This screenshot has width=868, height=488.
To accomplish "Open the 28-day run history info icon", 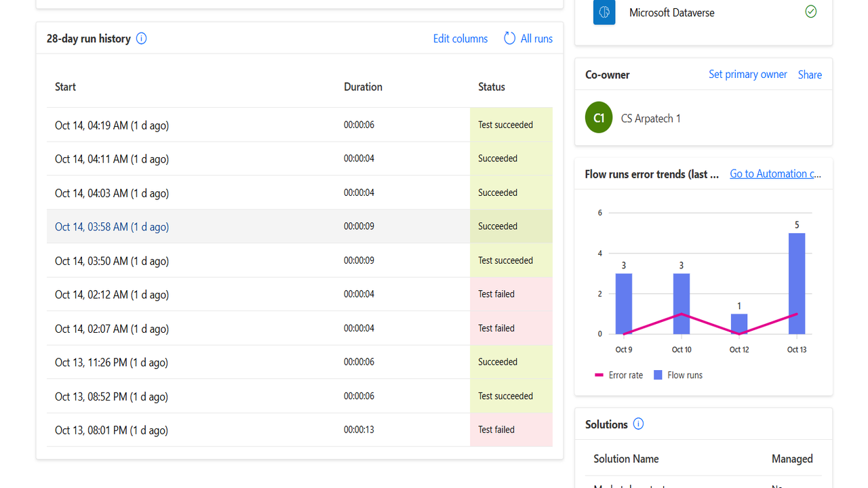I will (x=141, y=39).
